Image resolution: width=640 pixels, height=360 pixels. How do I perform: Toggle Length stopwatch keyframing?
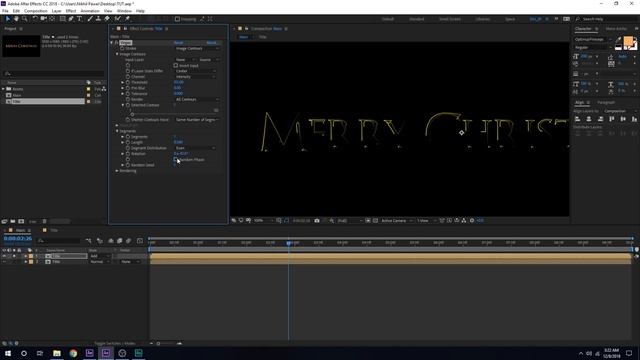128,142
